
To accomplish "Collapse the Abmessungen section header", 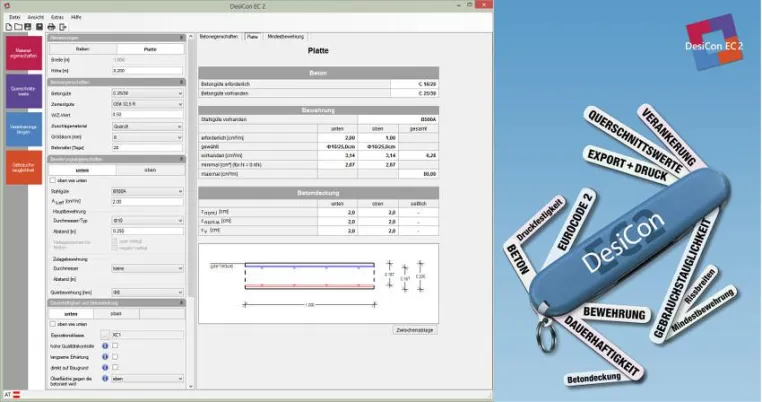I will (116, 37).
